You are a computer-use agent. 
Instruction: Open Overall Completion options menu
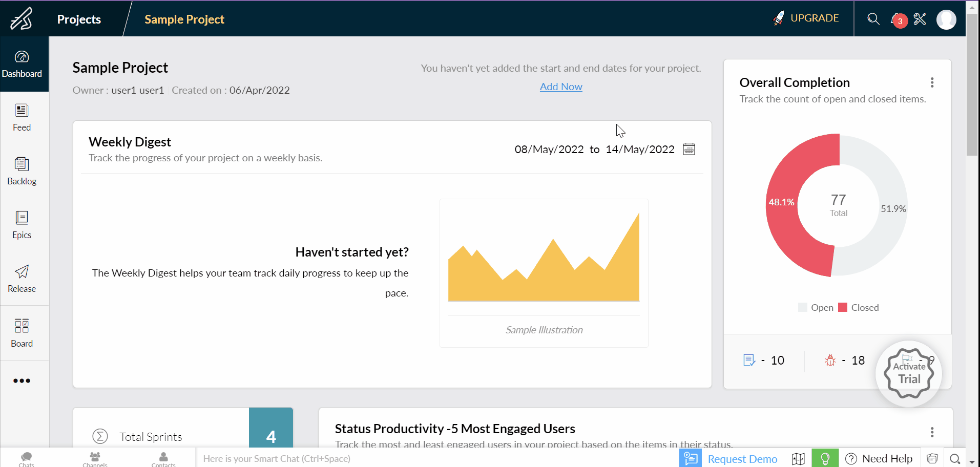[x=932, y=82]
